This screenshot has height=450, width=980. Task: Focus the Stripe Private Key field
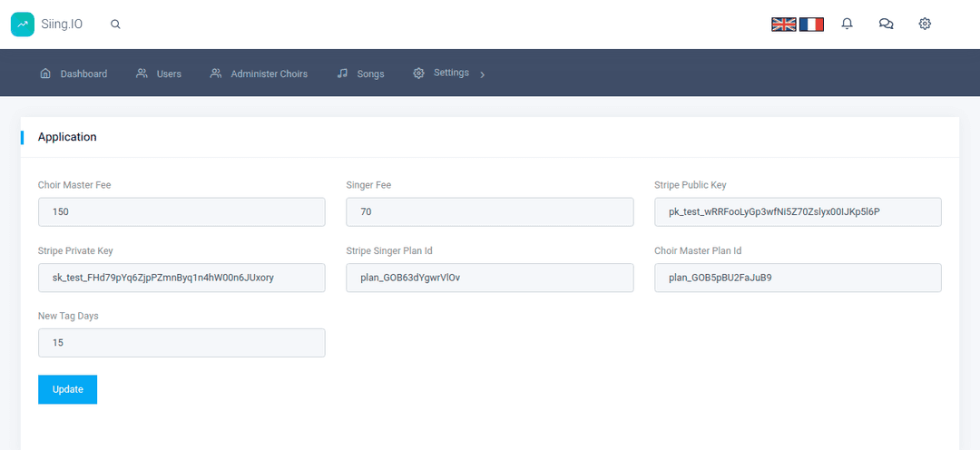(181, 278)
